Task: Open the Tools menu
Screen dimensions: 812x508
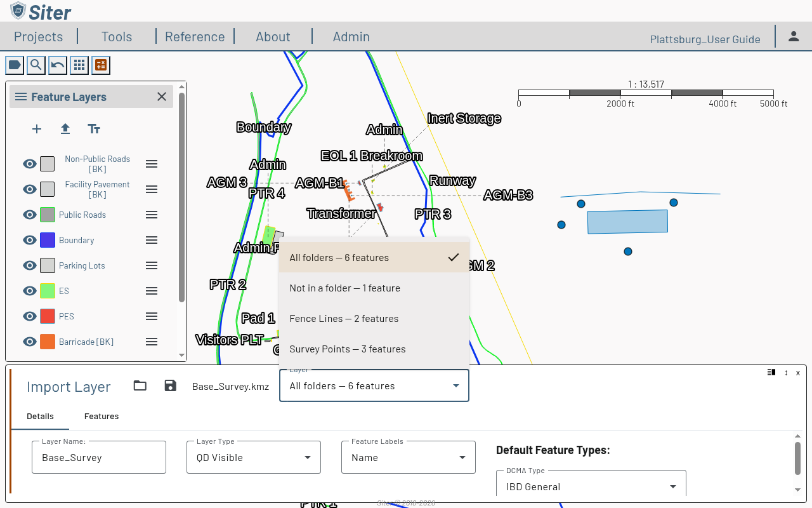Action: [x=117, y=36]
